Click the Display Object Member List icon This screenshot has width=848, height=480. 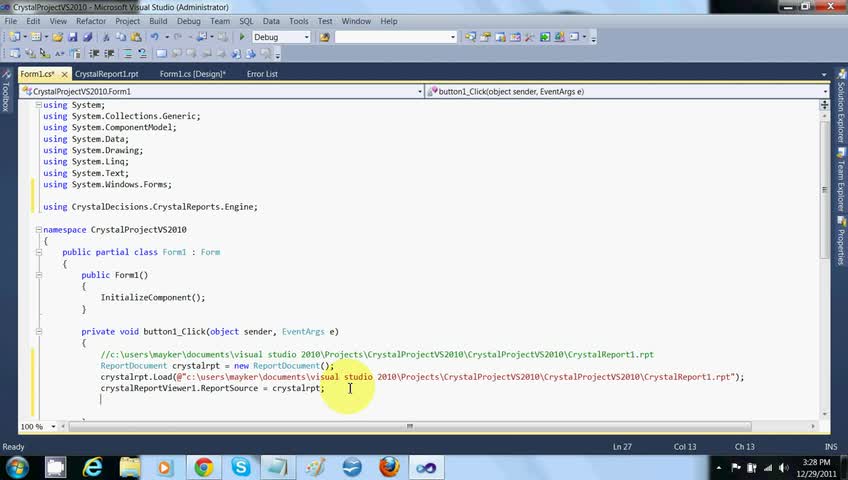[x=15, y=54]
